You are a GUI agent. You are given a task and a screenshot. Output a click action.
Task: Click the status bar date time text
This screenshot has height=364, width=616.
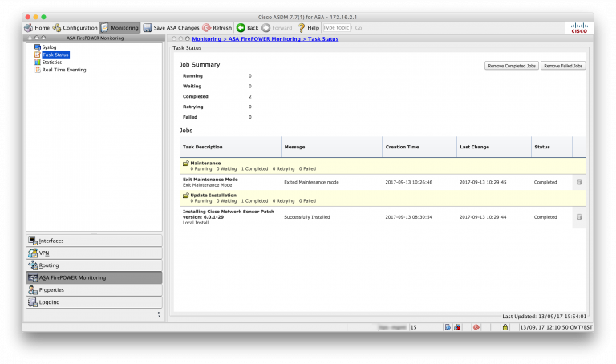[x=556, y=327]
